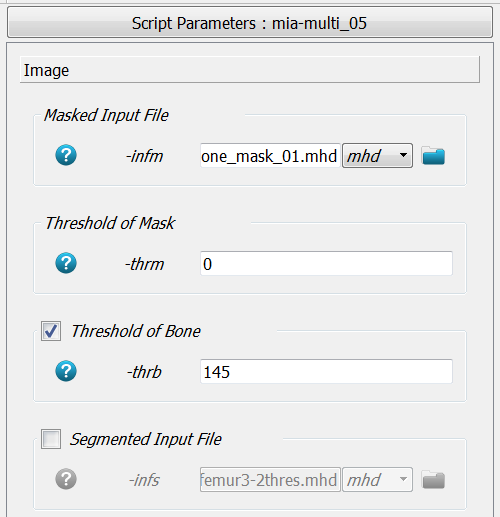Browse for the masked input file with the blue folder icon
The image size is (500, 517).
433,156
